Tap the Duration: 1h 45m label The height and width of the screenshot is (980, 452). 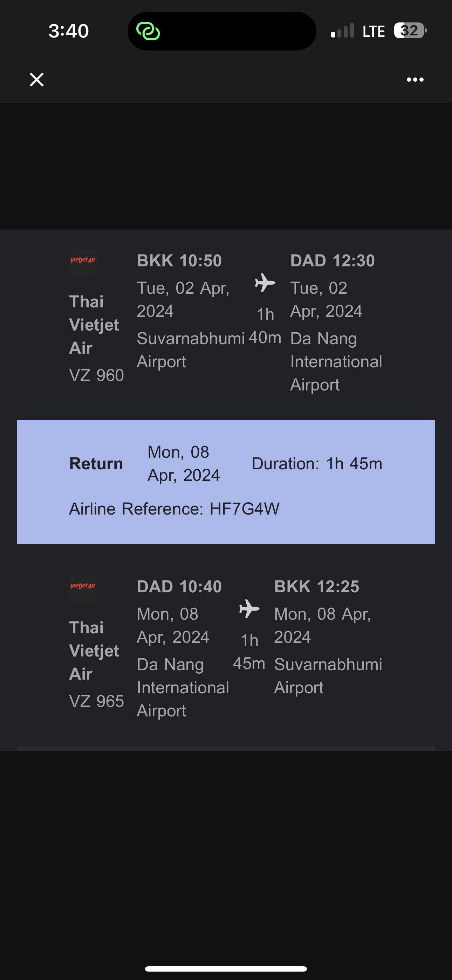pyautogui.click(x=316, y=464)
